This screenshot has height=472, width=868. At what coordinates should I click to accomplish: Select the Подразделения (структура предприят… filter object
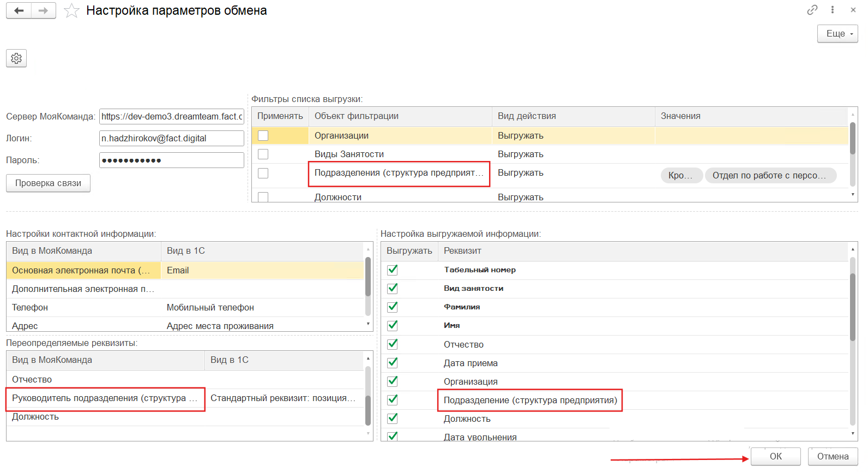(x=399, y=172)
